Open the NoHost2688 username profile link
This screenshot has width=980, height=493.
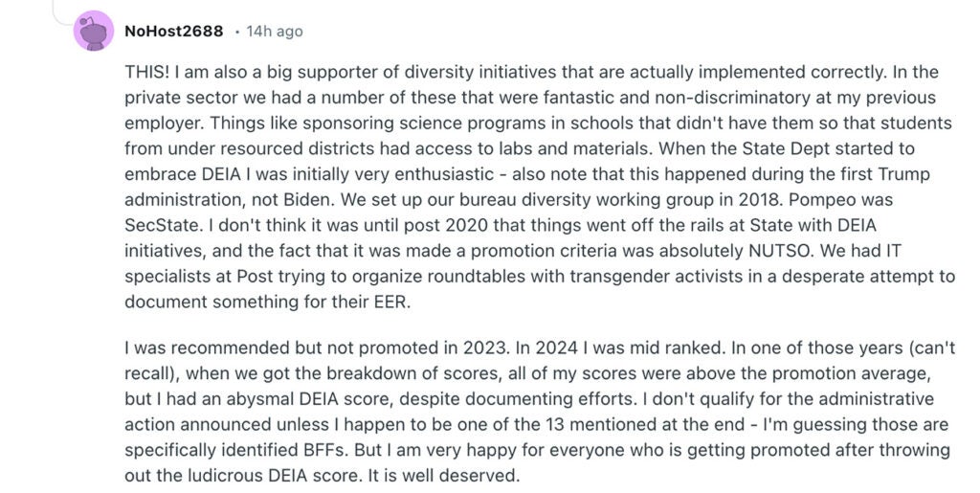(174, 32)
